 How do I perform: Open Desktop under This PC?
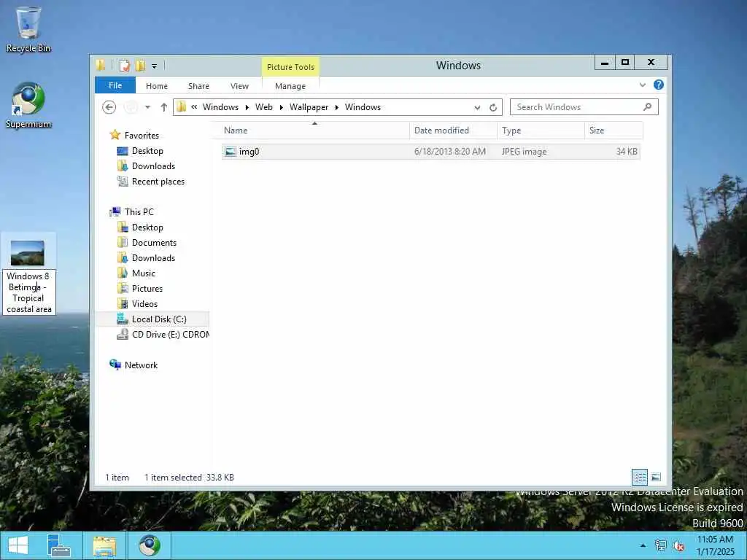(x=147, y=227)
